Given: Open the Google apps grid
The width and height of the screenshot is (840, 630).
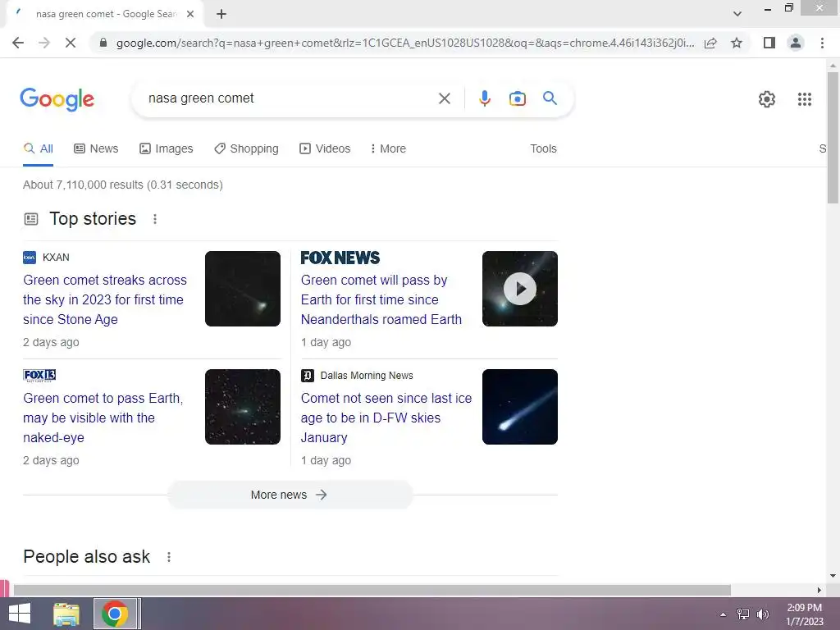Looking at the screenshot, I should [804, 99].
